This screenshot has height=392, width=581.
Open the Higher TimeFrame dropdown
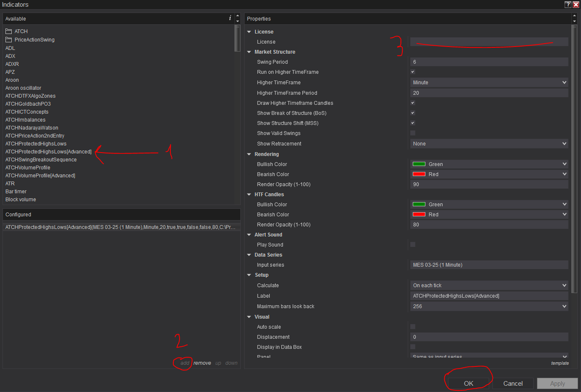[x=489, y=83]
